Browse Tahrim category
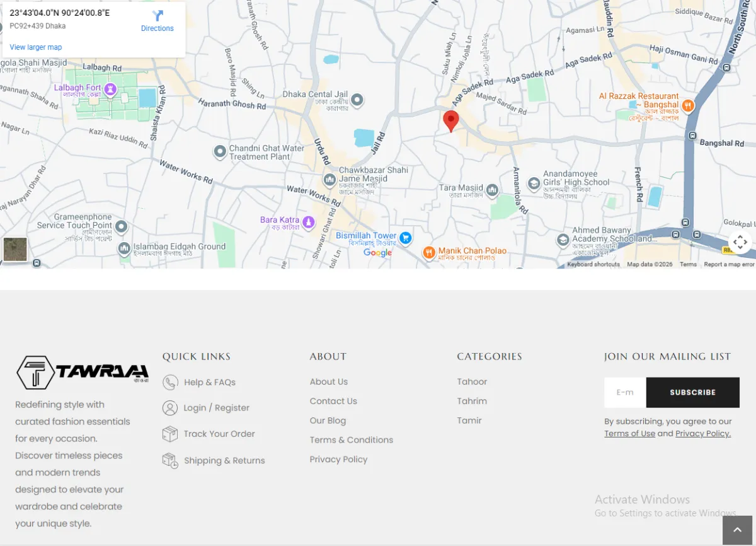The image size is (756, 546). (x=472, y=401)
